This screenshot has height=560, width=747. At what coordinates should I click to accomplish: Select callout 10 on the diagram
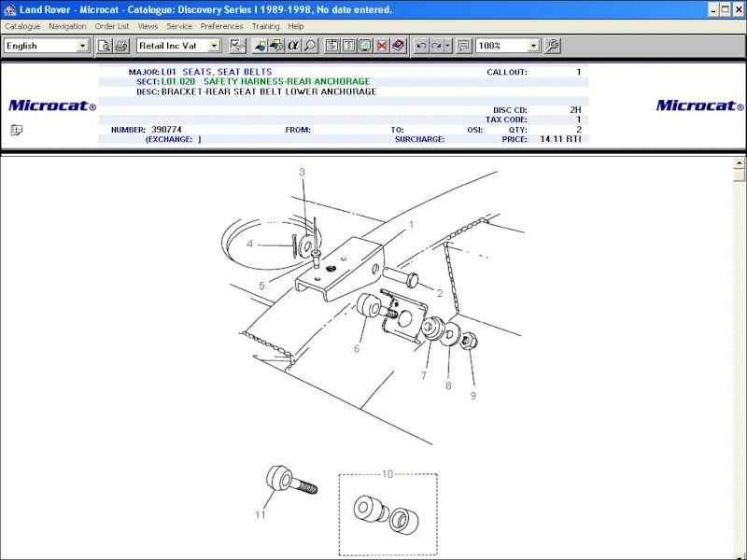point(388,474)
